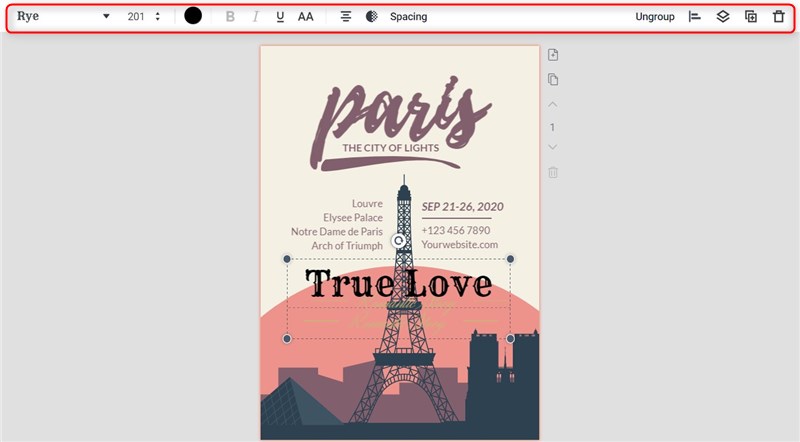
Task: Open the layers arrangement icon
Action: pos(723,17)
